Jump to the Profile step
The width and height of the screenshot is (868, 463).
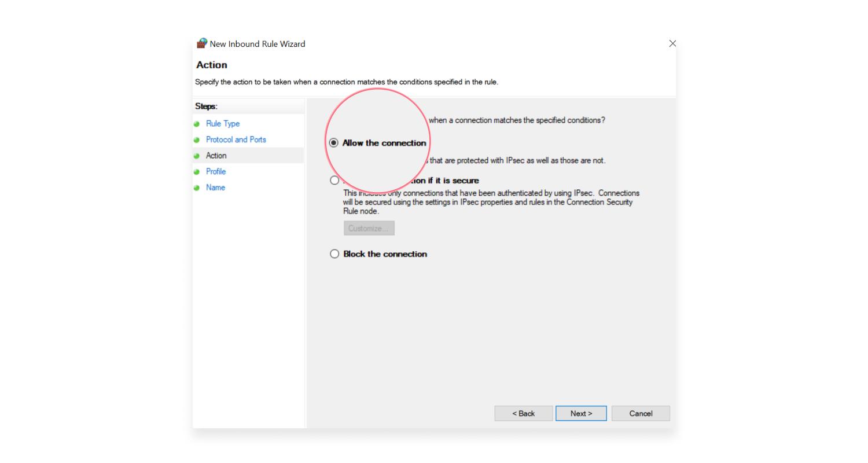pyautogui.click(x=216, y=171)
